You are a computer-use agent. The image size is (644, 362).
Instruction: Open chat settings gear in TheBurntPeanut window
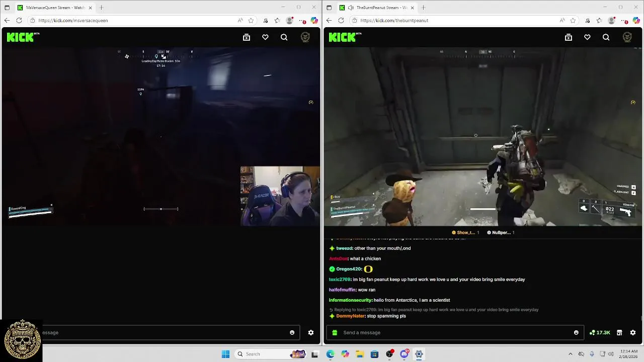(x=633, y=332)
